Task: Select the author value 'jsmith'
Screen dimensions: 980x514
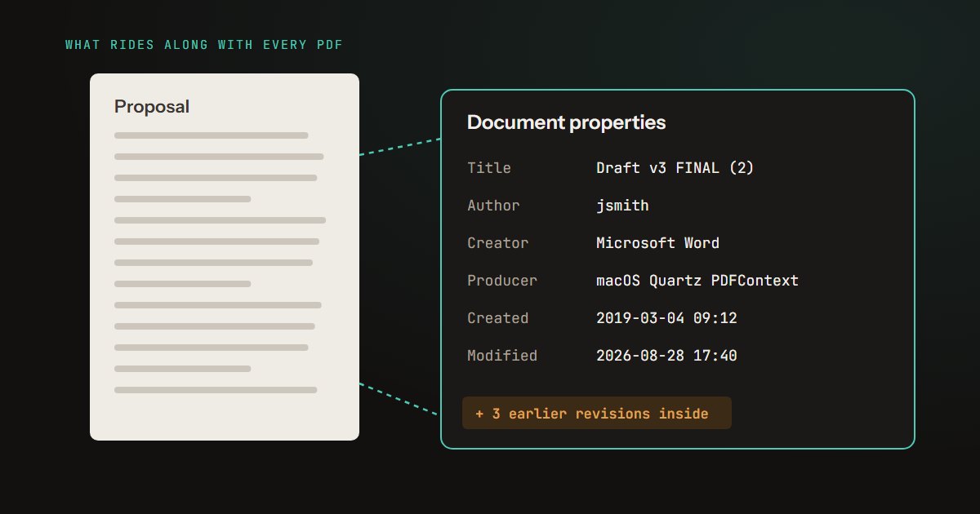Action: click(x=622, y=206)
